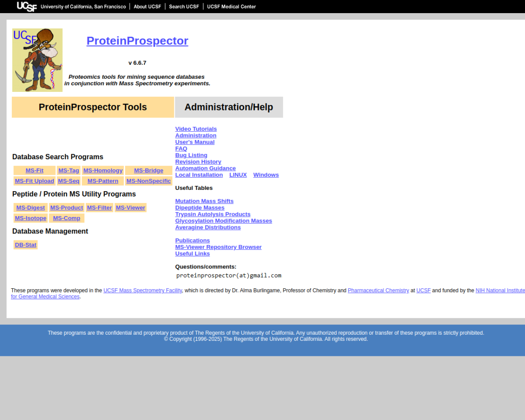Open Trypsin Autolysis Products table

[213, 214]
